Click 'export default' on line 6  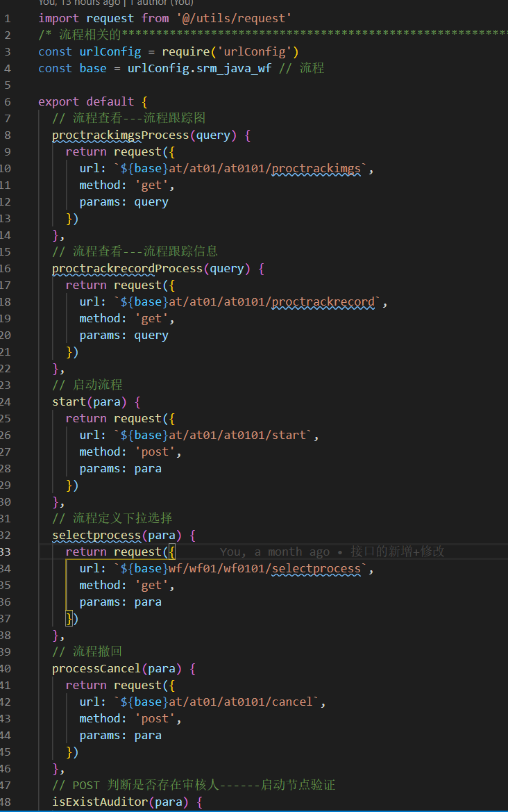click(86, 101)
